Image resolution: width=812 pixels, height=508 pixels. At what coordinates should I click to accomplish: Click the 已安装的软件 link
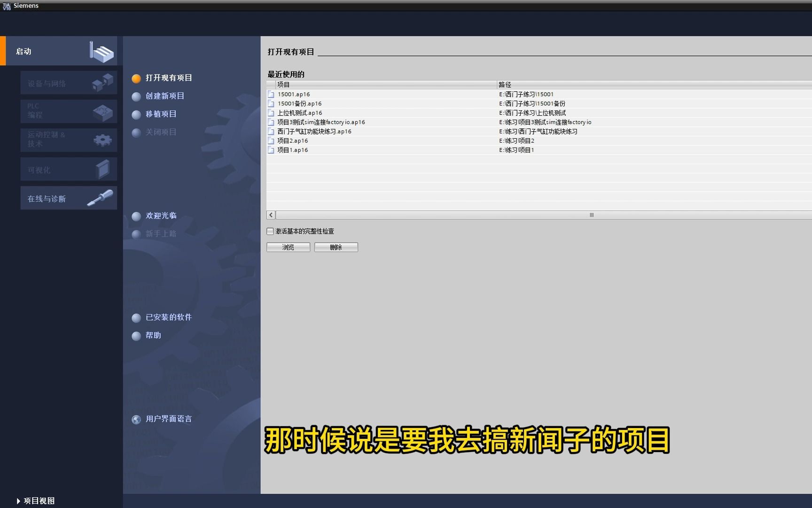(x=169, y=317)
